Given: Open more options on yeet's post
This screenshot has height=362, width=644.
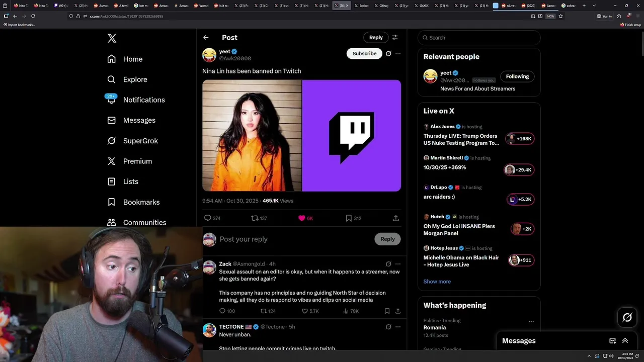Looking at the screenshot, I should point(398,53).
